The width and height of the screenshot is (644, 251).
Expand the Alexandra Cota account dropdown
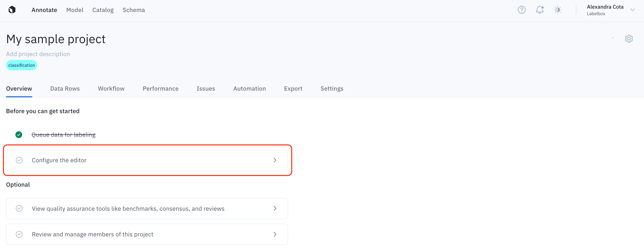coord(633,10)
